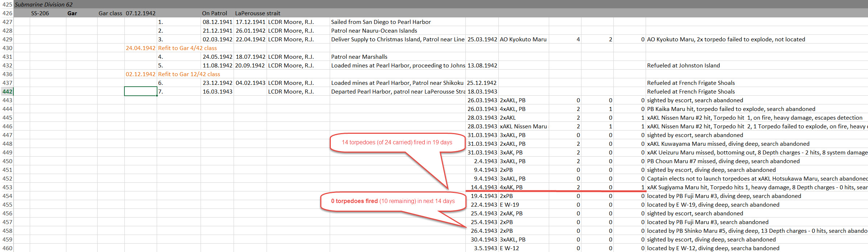The image size is (868, 252).
Task: Click the 'Sailed from San Diego to Pearl Harbor' cell
Action: pos(381,22)
